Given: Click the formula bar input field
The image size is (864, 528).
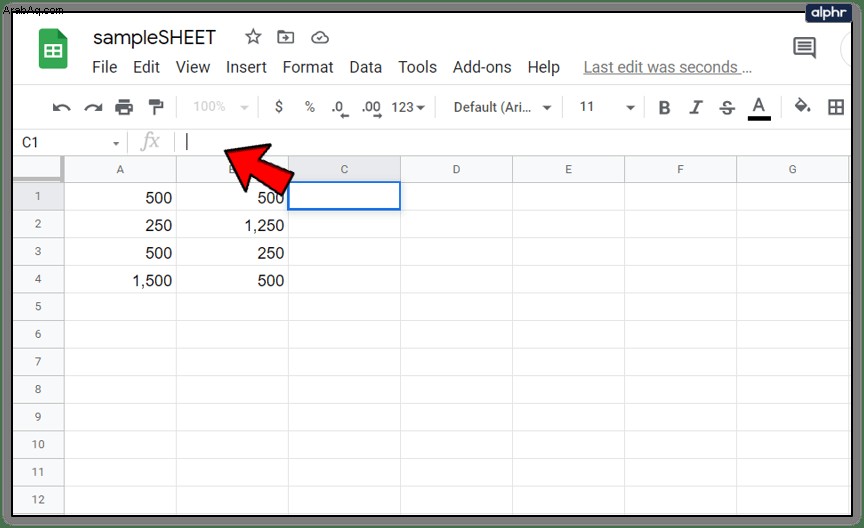Looking at the screenshot, I should 512,142.
